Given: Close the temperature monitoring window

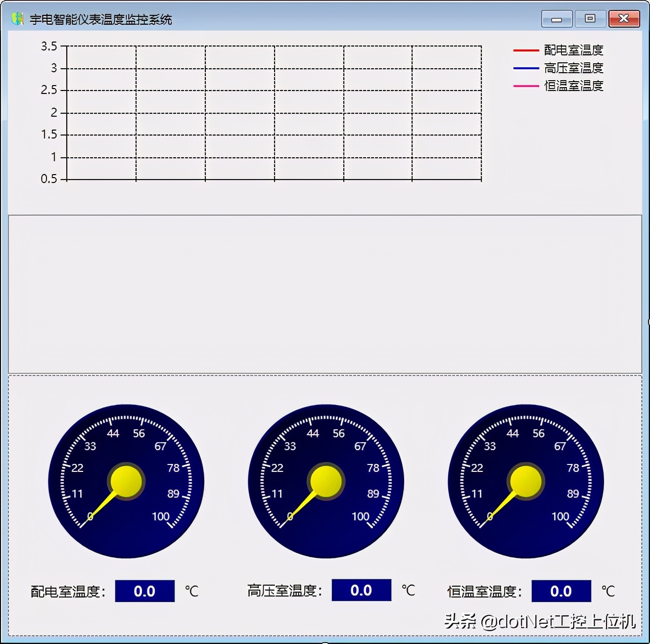Looking at the screenshot, I should pos(623,19).
